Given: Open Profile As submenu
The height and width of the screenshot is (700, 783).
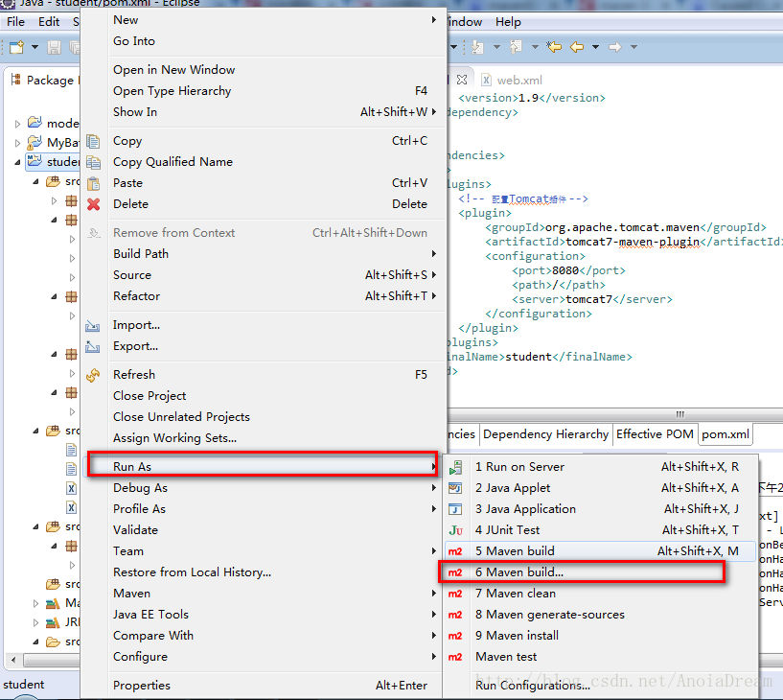Looking at the screenshot, I should (263, 509).
